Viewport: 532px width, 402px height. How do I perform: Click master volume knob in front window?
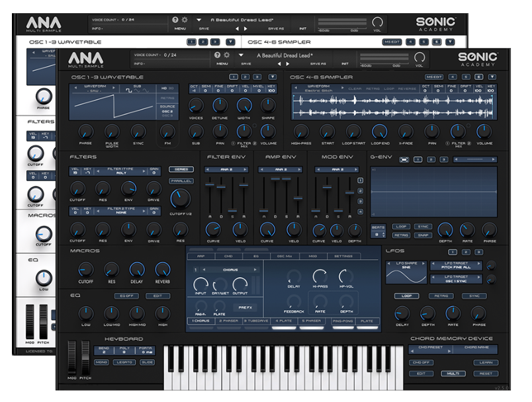point(420,58)
